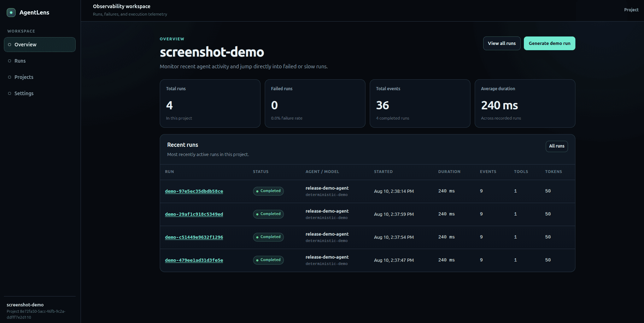Go to Runs in the sidebar
The height and width of the screenshot is (323, 644).
pos(40,61)
